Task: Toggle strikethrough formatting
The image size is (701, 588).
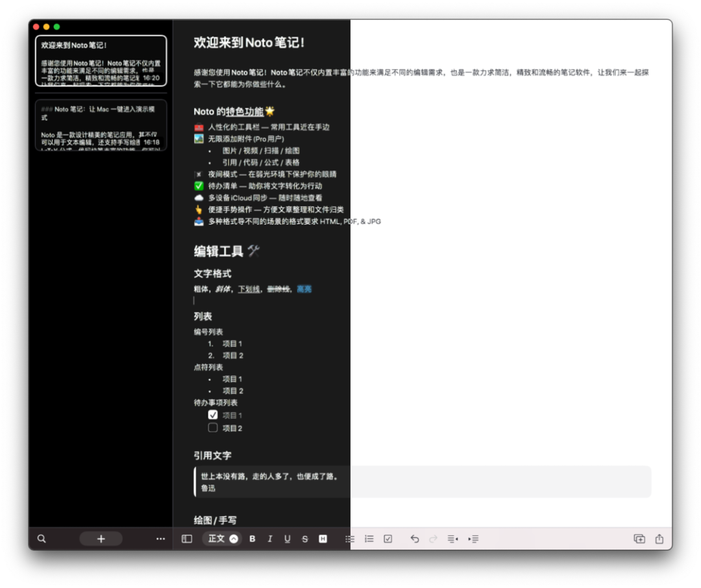Action: click(305, 539)
